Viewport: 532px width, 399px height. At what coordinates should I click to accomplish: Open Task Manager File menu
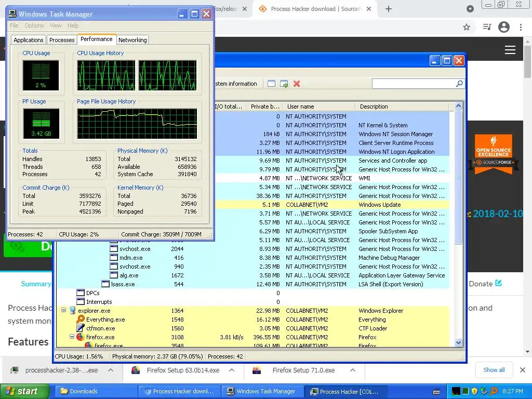[x=14, y=25]
